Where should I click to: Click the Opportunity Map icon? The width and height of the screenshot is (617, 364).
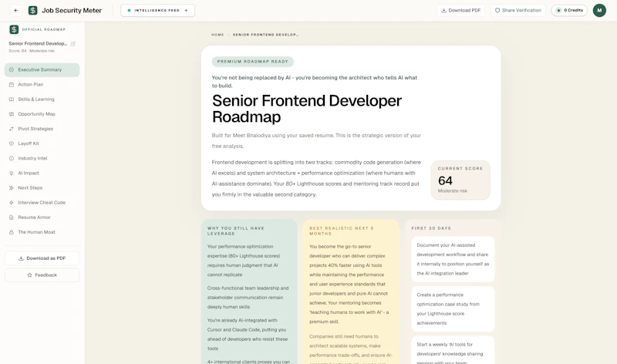tap(12, 114)
